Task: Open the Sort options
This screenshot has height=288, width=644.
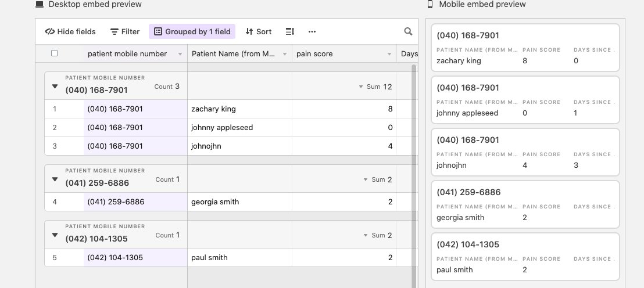Action: click(258, 31)
